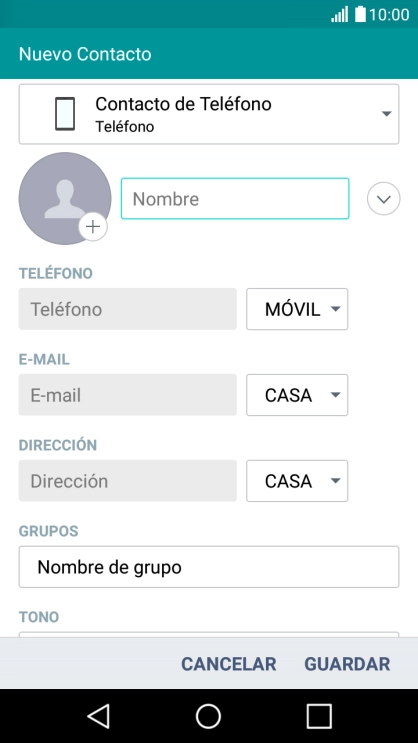Image resolution: width=418 pixels, height=743 pixels.
Task: Focus the Nombre input field
Action: point(235,199)
